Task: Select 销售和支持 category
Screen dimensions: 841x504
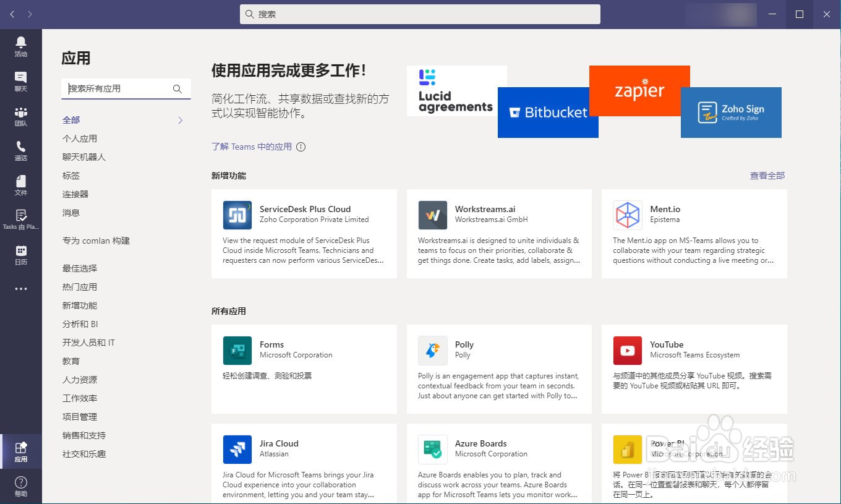Action: [x=84, y=435]
